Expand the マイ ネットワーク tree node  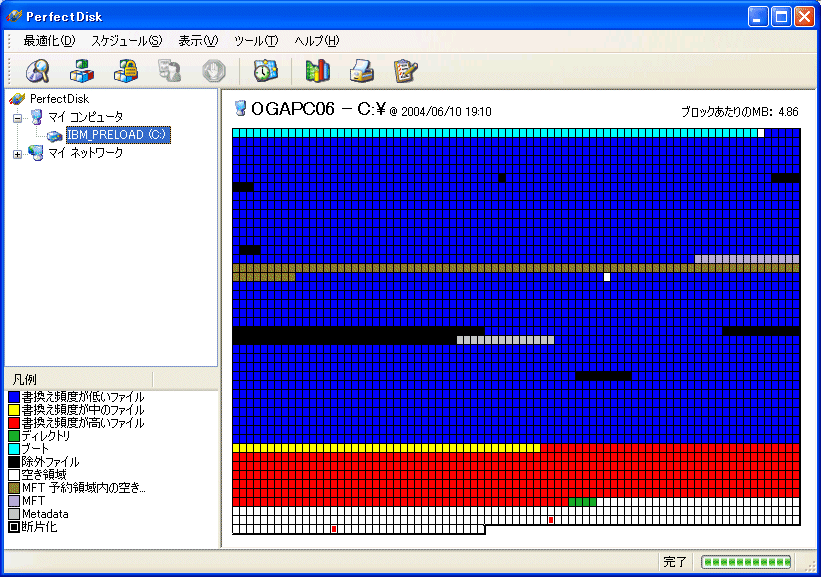tap(17, 154)
